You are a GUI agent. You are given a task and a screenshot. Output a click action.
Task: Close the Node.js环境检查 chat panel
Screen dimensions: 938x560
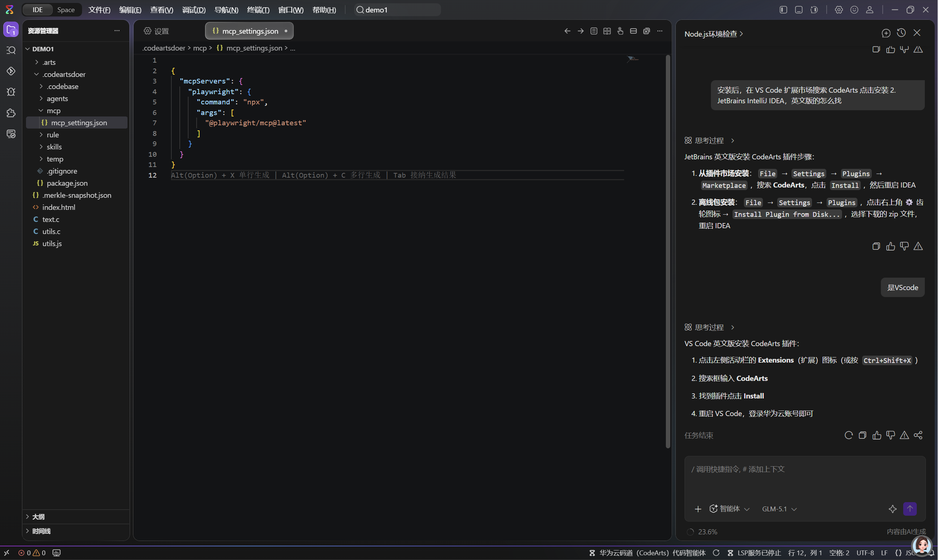[917, 33]
